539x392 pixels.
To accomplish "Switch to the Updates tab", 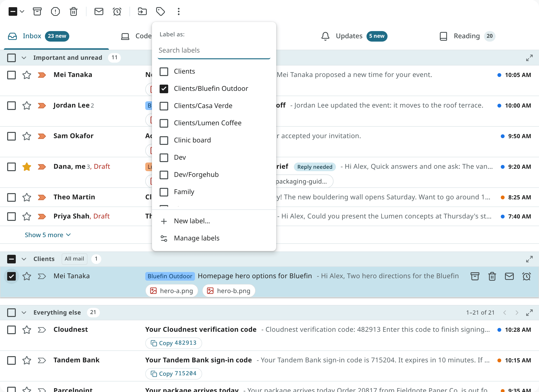I will coord(354,36).
